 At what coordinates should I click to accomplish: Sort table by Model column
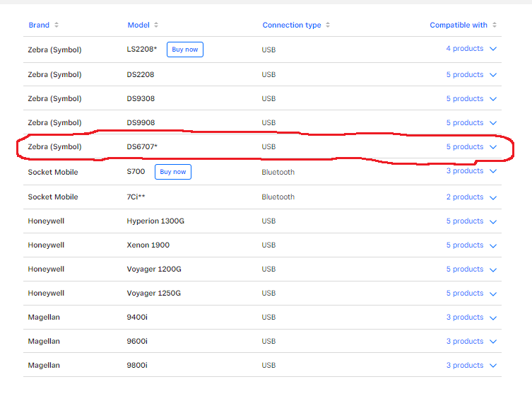(x=156, y=25)
